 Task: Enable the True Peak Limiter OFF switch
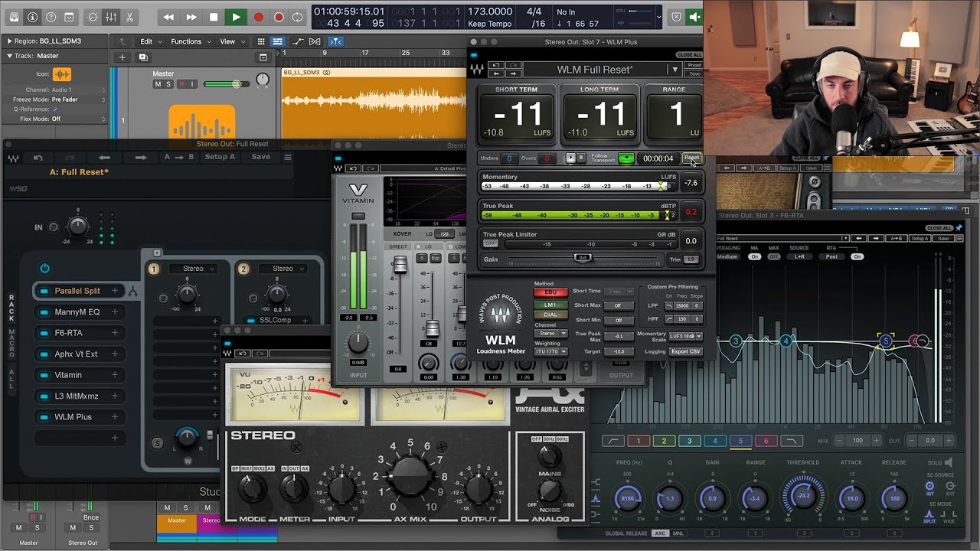pos(490,243)
